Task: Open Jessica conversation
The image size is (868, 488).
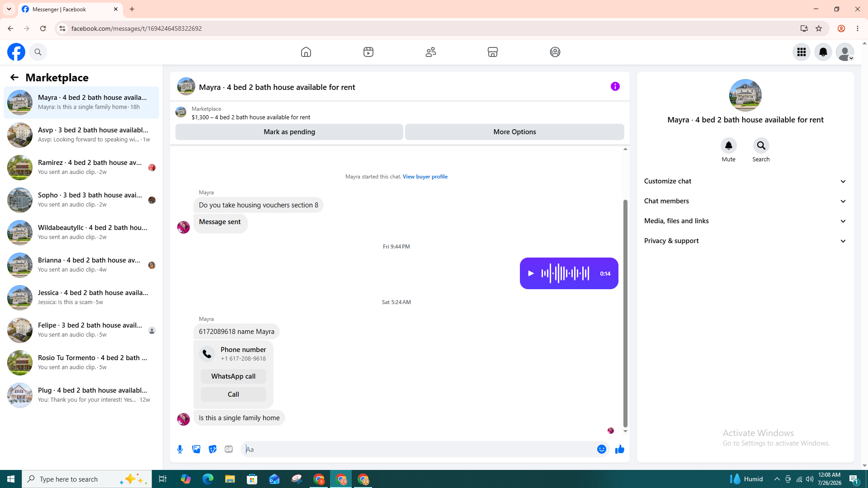Action: (x=81, y=298)
